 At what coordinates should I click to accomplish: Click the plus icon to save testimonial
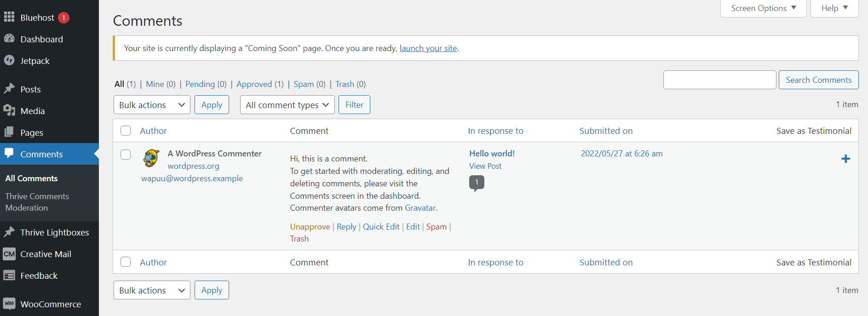[x=845, y=159]
